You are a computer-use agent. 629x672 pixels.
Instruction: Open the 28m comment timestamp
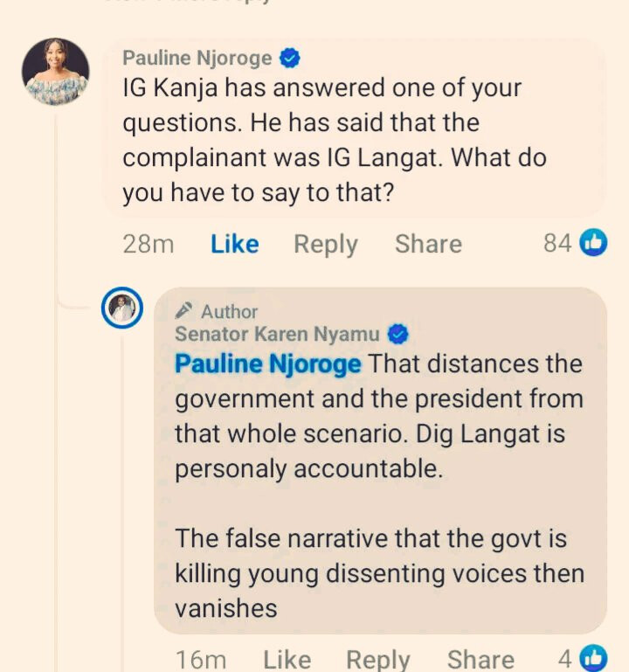(149, 244)
